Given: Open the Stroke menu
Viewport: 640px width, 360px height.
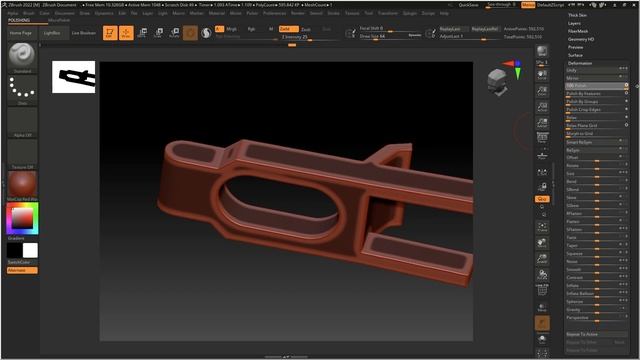Looking at the screenshot, I should point(333,13).
